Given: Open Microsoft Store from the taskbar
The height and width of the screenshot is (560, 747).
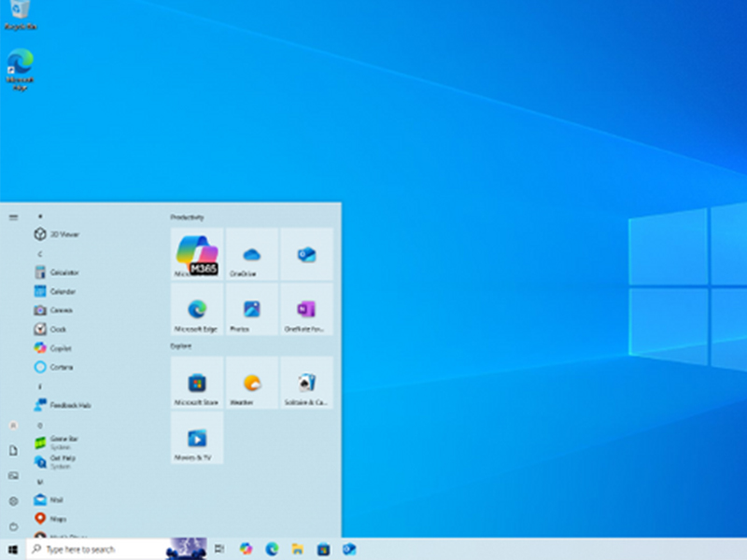Looking at the screenshot, I should pyautogui.click(x=323, y=549).
